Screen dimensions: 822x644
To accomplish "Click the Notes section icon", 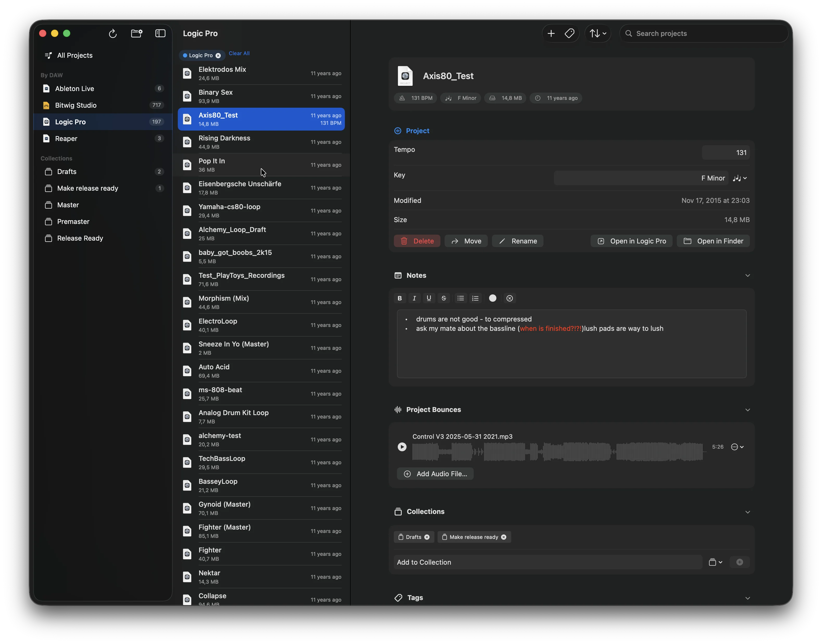I will [x=398, y=276].
